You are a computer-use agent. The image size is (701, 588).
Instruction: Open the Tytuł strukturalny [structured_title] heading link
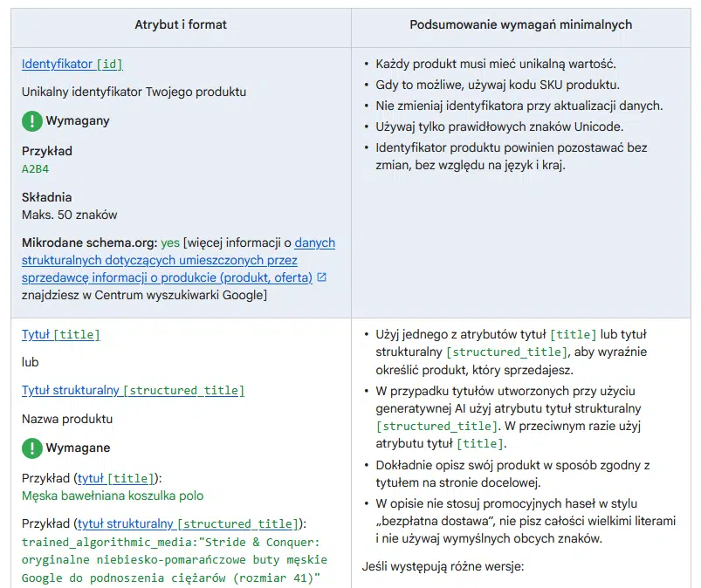click(x=133, y=390)
